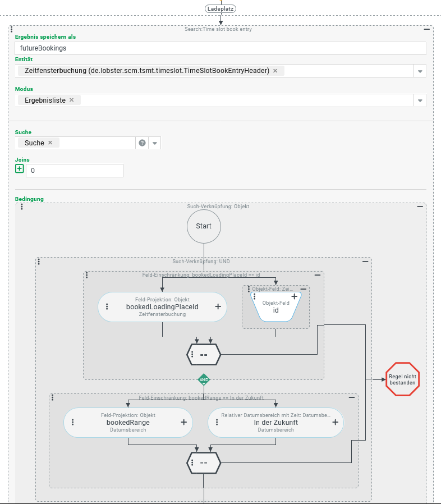Open the Entität dropdown arrow
This screenshot has height=504, width=441.
pyautogui.click(x=420, y=71)
